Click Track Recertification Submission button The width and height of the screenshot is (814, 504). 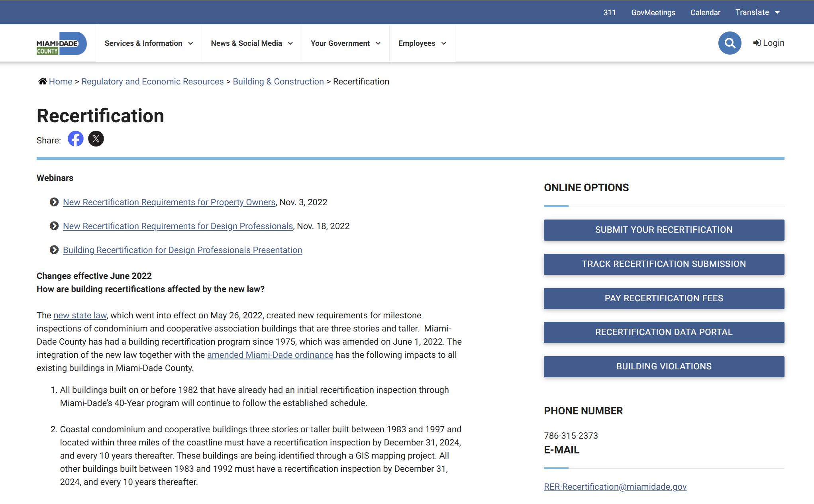pyautogui.click(x=663, y=264)
